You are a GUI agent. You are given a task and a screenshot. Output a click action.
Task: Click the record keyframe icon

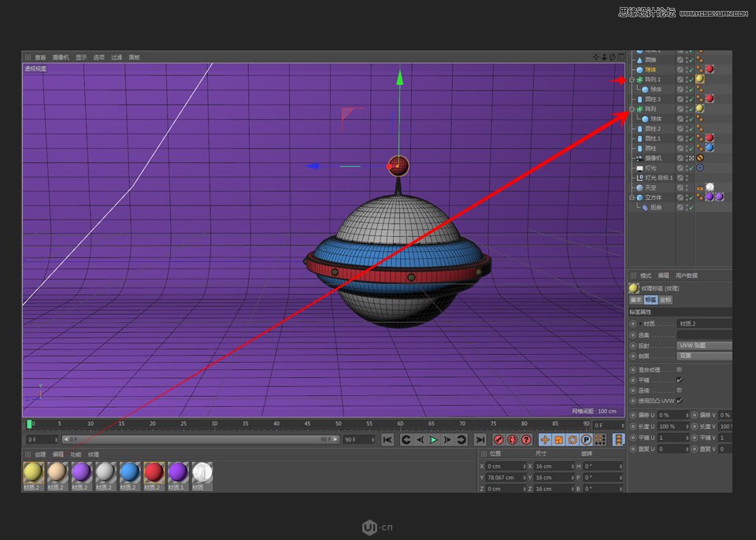coord(497,439)
